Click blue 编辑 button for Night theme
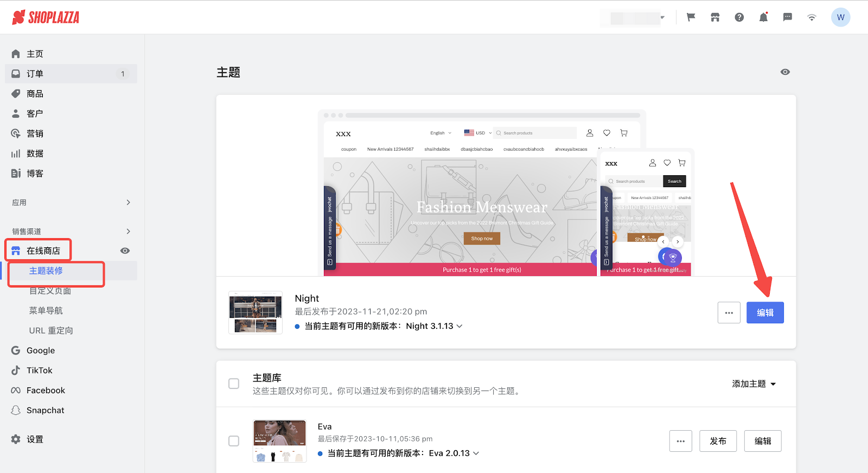The width and height of the screenshot is (868, 473). (x=765, y=312)
